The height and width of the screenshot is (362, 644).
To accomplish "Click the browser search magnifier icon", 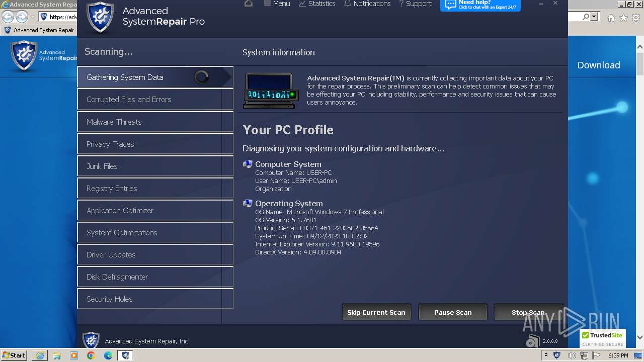I will (x=586, y=17).
